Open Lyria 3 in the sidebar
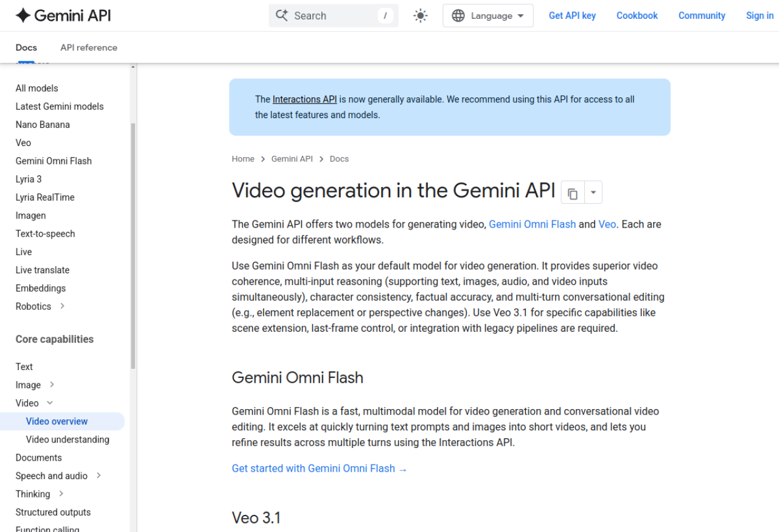Screen dimensions: 779x532 (x=29, y=180)
